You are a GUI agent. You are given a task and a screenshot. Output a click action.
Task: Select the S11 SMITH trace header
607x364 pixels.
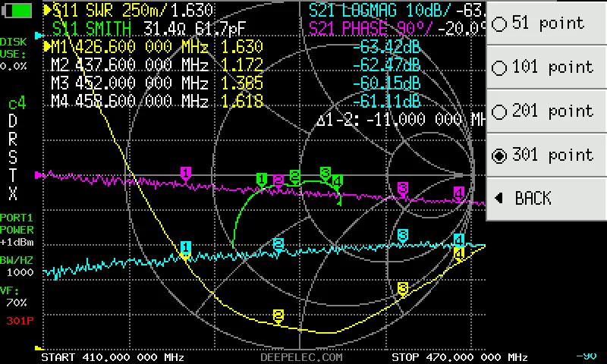(x=149, y=28)
